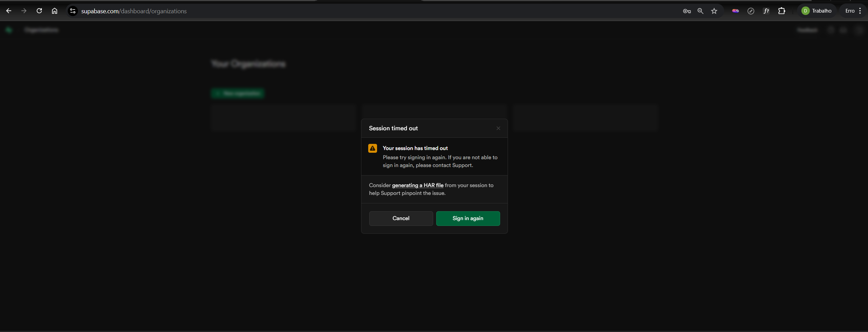Click the Erro browser status chip
The height and width of the screenshot is (332, 868).
(850, 11)
